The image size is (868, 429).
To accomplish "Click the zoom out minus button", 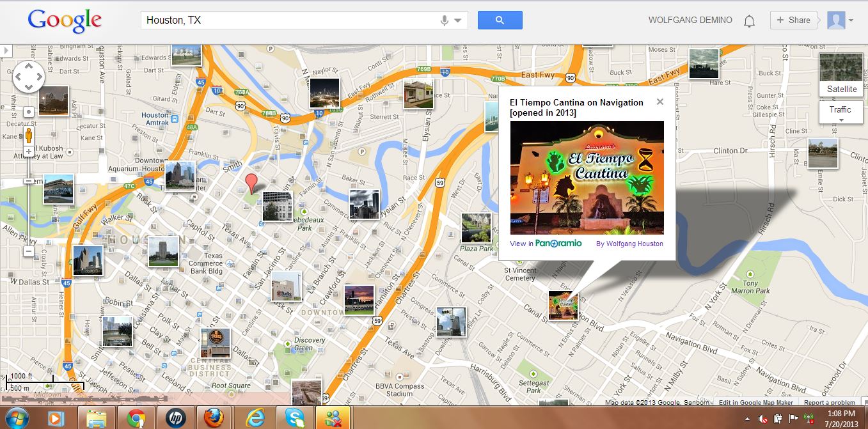I will (x=28, y=251).
